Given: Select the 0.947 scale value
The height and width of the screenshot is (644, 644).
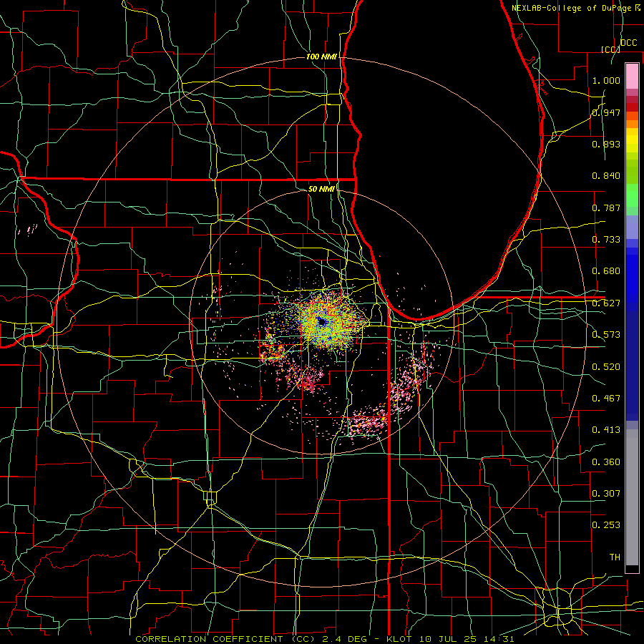Looking at the screenshot, I should 606,112.
